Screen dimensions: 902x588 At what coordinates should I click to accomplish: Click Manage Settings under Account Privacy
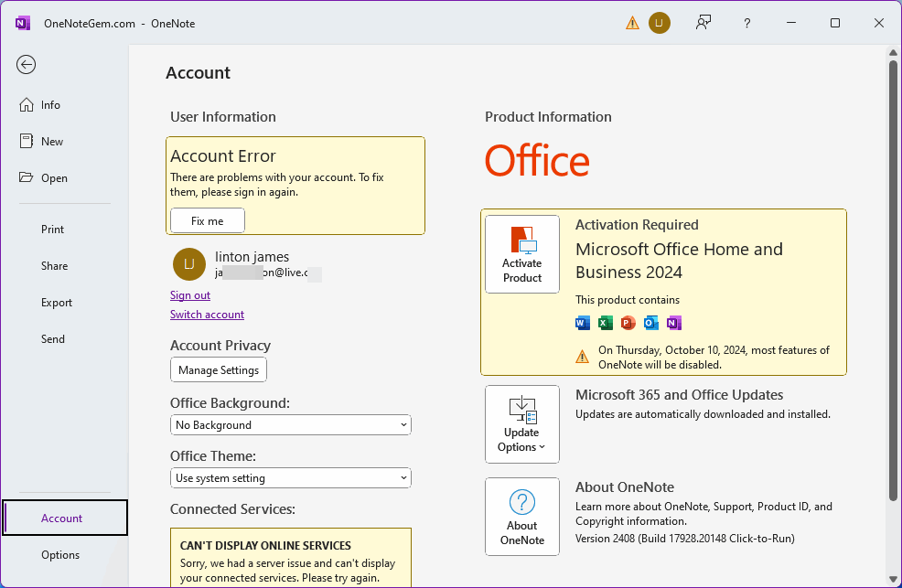(x=219, y=369)
